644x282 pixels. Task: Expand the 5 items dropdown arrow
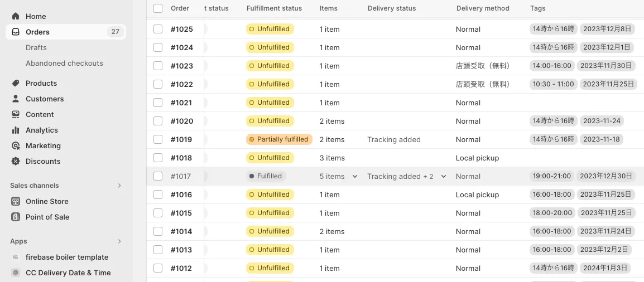pyautogui.click(x=354, y=176)
